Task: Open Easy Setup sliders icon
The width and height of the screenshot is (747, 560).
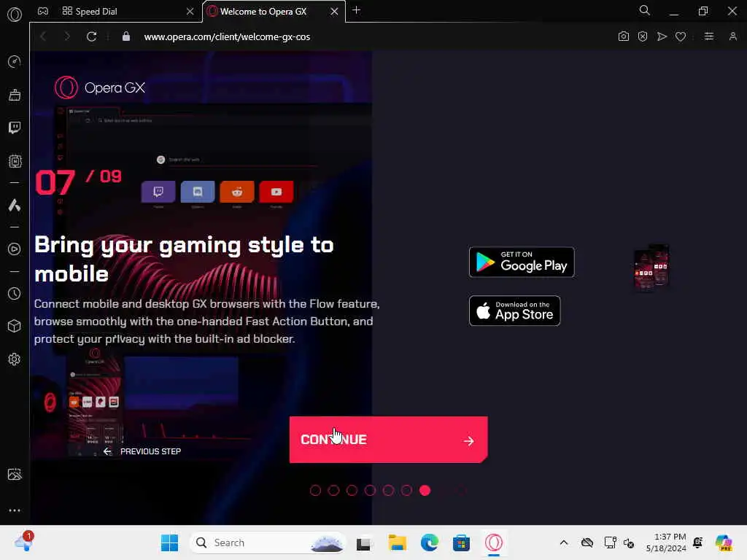Action: coord(709,36)
